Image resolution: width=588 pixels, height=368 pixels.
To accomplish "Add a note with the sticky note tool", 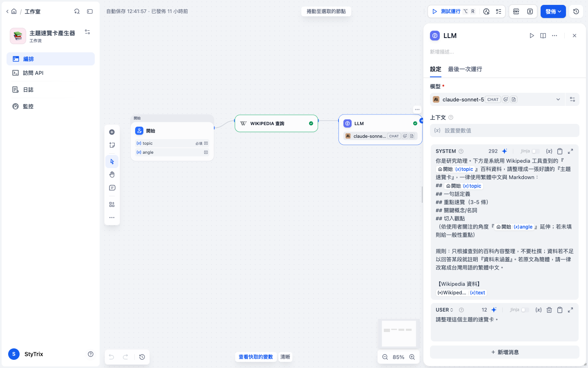I will pos(112,145).
